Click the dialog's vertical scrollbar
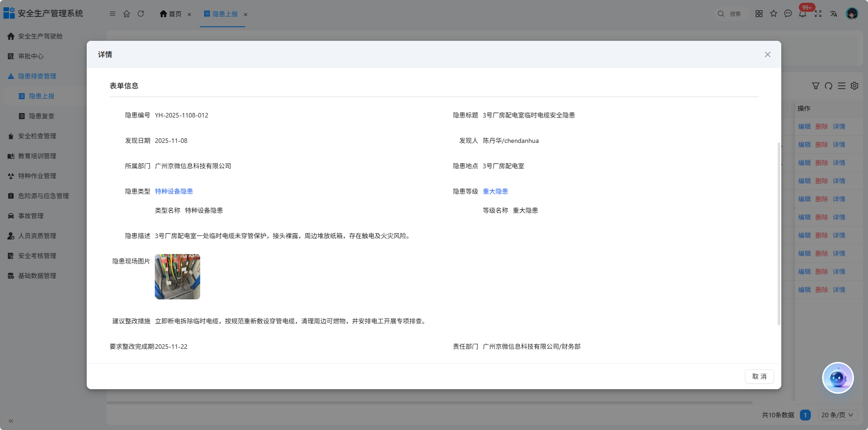This screenshot has width=868, height=430. point(779,234)
